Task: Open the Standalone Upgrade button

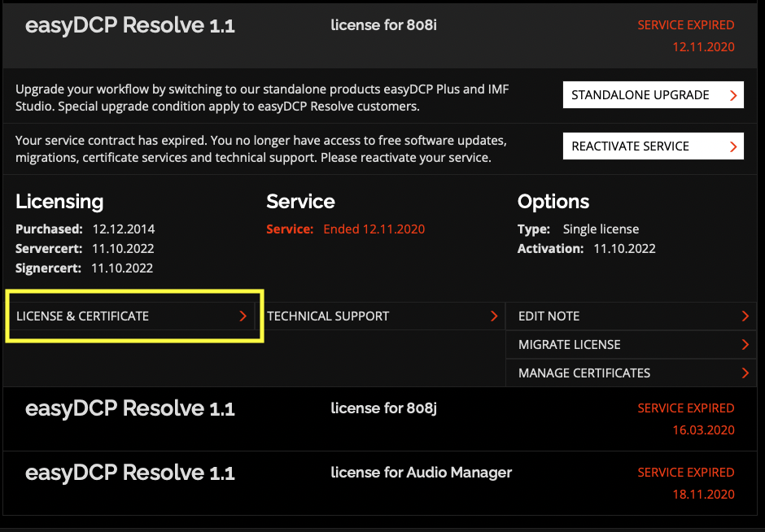Action: pos(653,94)
